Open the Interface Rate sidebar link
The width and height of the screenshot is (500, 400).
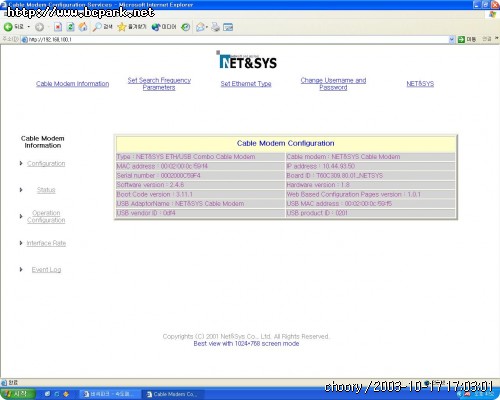[x=46, y=243]
